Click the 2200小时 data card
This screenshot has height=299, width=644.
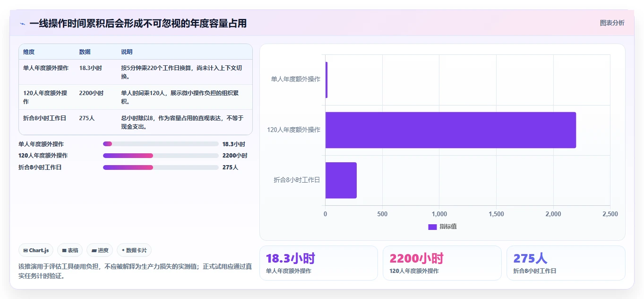click(442, 263)
